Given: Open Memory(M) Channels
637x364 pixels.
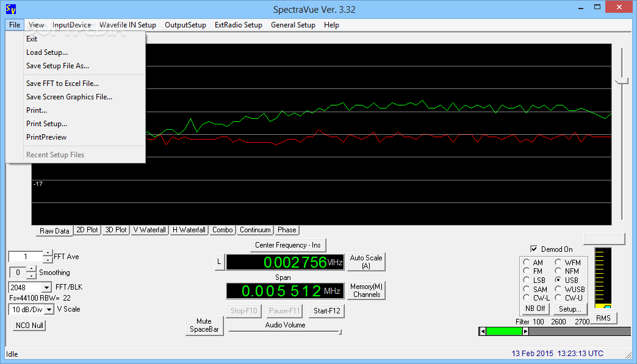Looking at the screenshot, I should tap(366, 291).
